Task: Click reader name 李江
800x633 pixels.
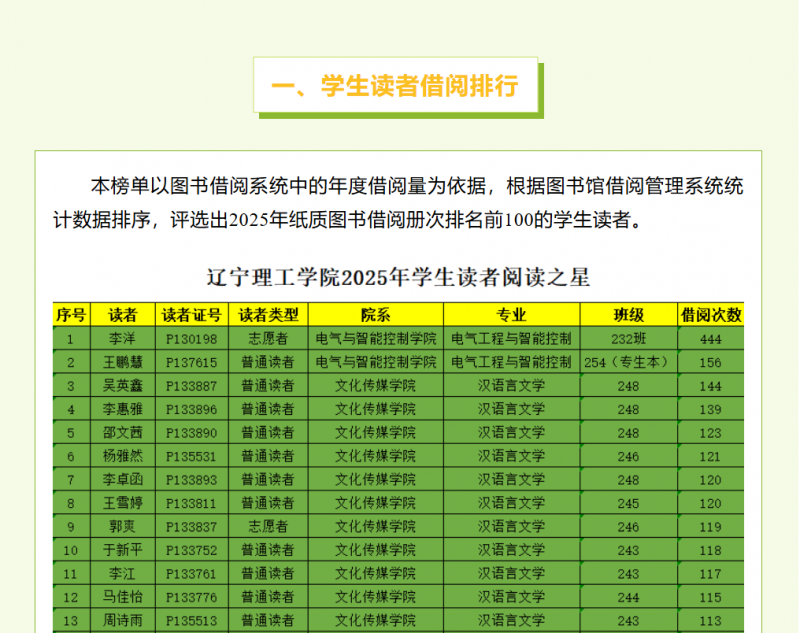Action: (122, 573)
